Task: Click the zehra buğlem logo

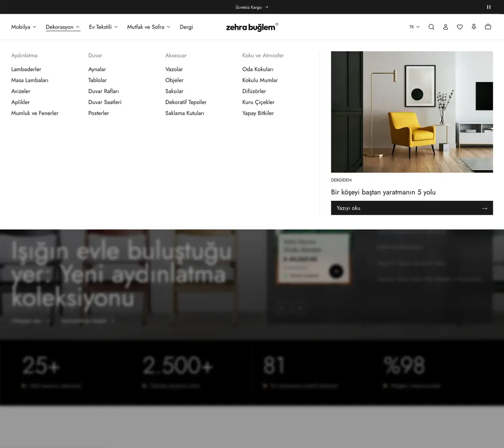Action: (252, 27)
